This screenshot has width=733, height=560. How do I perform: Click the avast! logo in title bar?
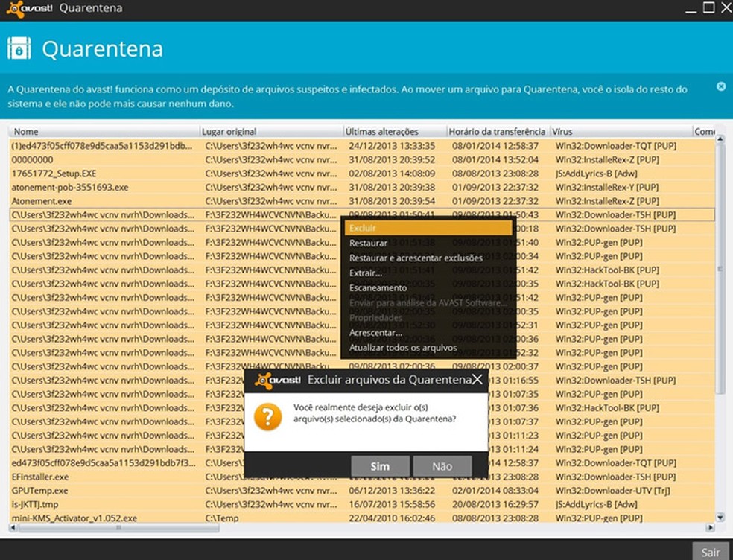pyautogui.click(x=30, y=8)
